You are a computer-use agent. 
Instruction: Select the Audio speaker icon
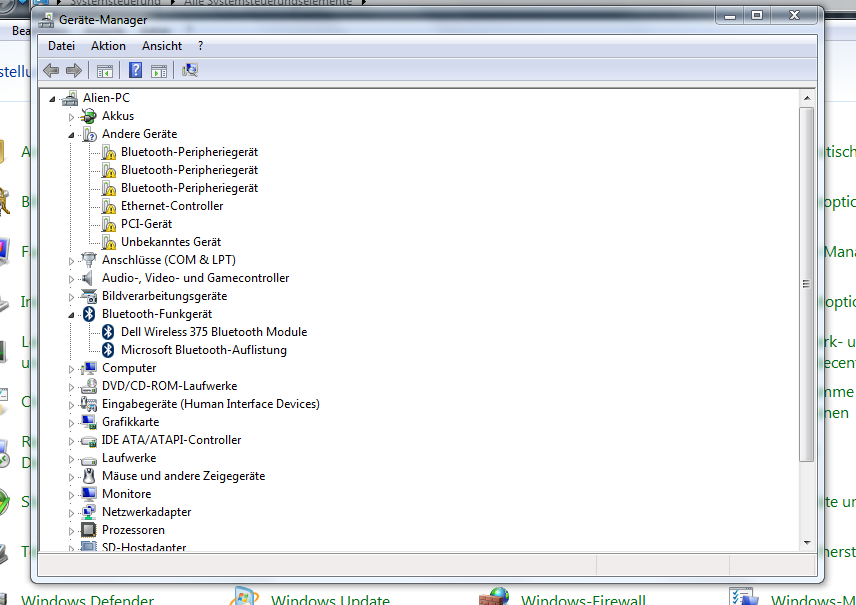pos(87,278)
